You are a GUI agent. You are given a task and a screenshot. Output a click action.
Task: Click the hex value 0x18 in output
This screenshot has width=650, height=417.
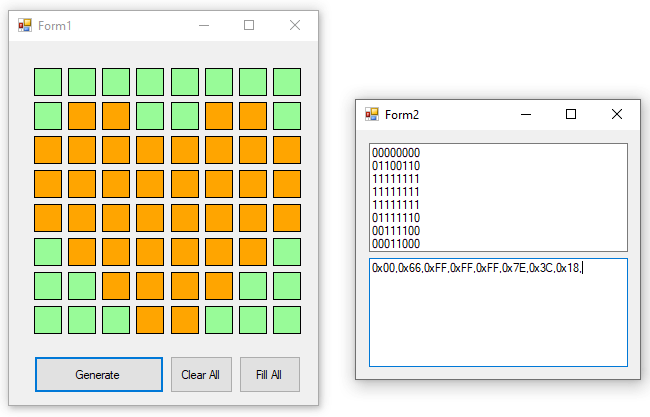(x=567, y=268)
